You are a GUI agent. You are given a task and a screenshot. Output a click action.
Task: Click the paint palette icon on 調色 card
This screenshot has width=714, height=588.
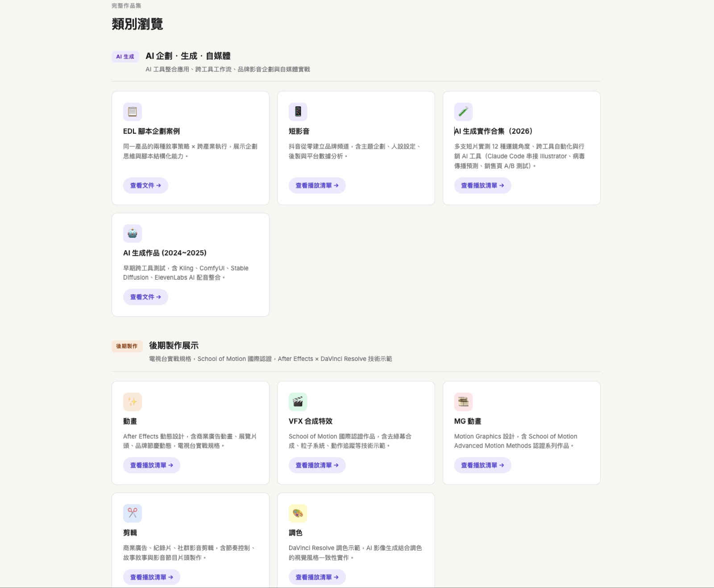pyautogui.click(x=298, y=513)
